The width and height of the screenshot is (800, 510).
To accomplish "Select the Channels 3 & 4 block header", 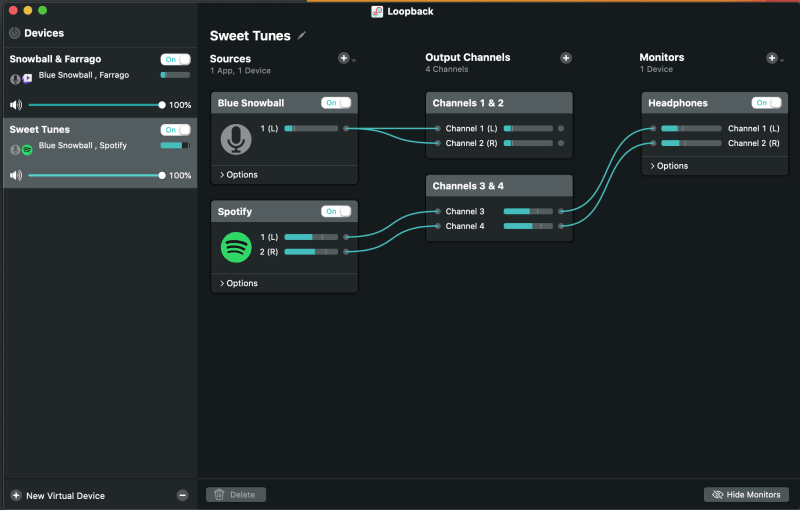I will click(499, 186).
